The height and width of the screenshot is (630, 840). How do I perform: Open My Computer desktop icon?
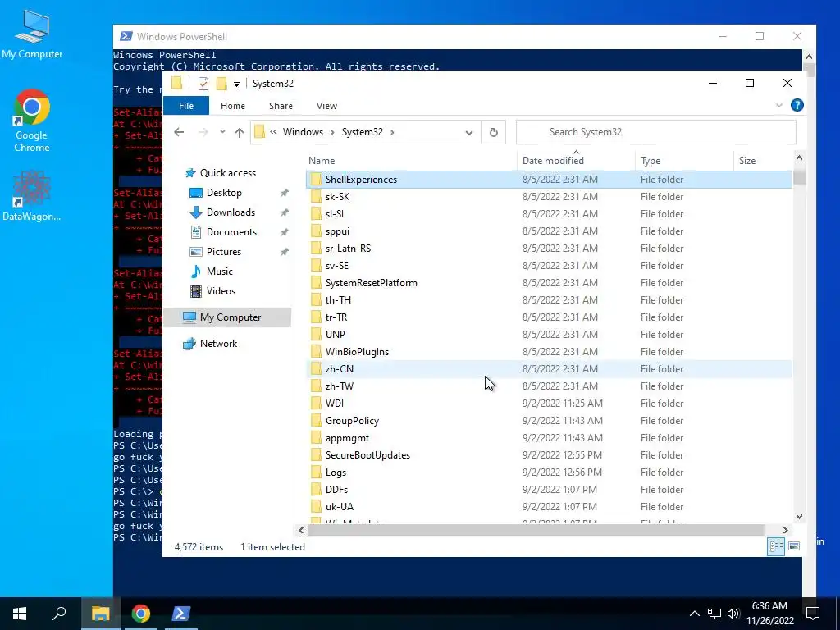pos(32,34)
